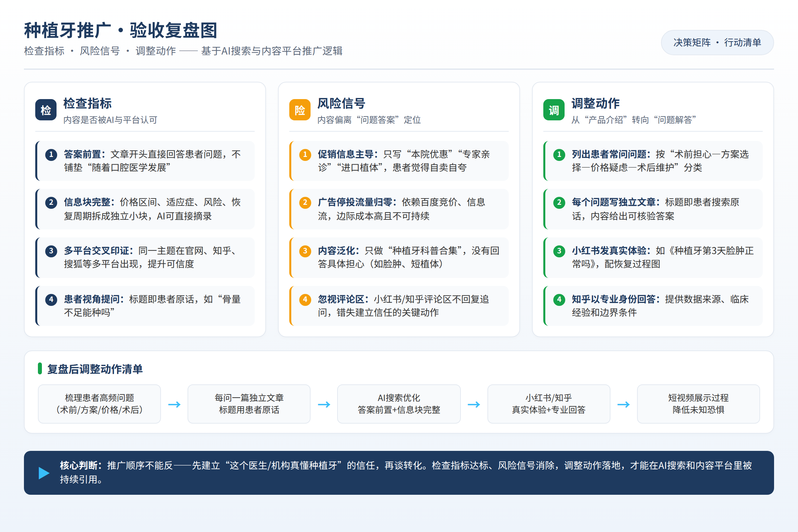The height and width of the screenshot is (532, 798).
Task: Click the dark blue 检 icon
Action: click(46, 110)
